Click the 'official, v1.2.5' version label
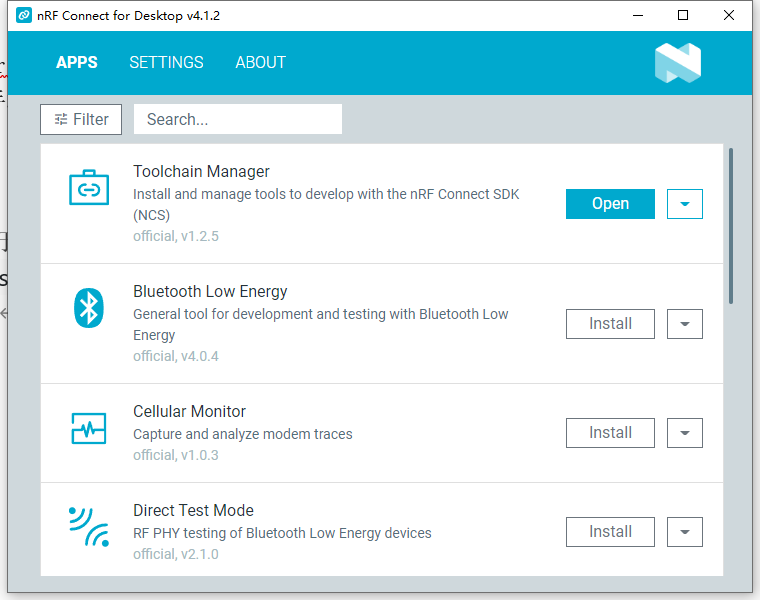Screen dimensions: 760x600 176,236
